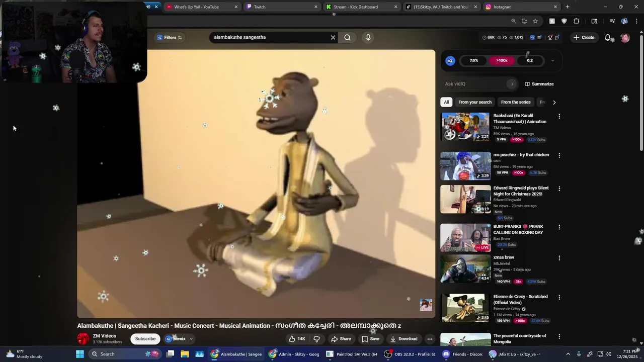The height and width of the screenshot is (362, 644).
Task: Open the ZM Videos channel name link
Action: click(x=105, y=336)
